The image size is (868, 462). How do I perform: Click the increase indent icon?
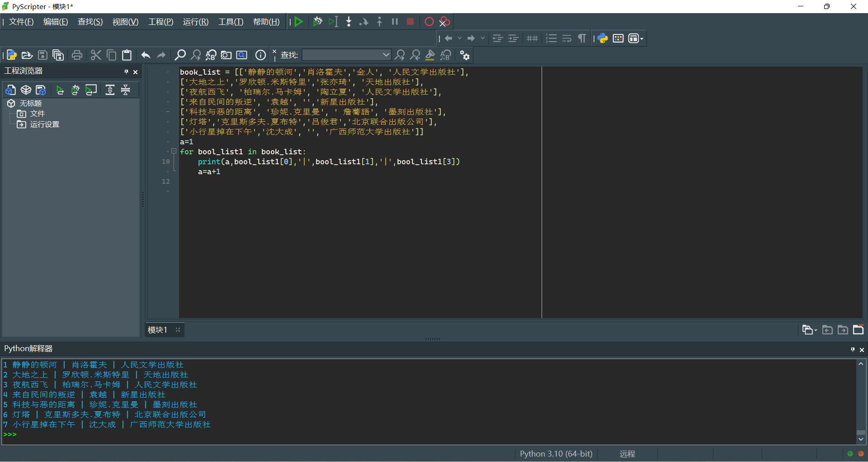click(x=513, y=38)
